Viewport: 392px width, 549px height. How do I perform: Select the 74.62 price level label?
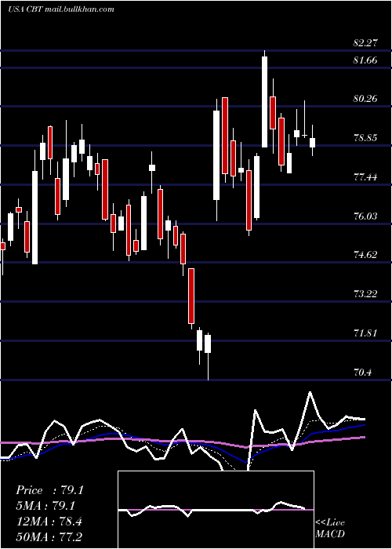365,255
